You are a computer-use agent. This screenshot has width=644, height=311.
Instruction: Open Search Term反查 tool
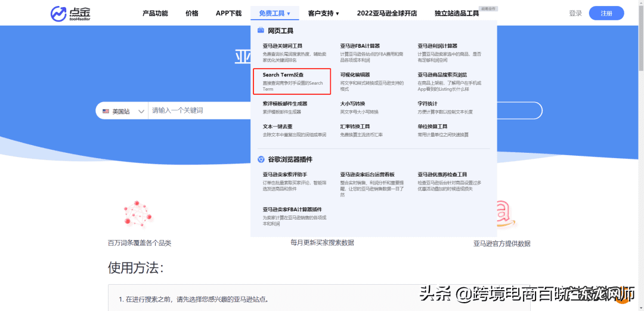pos(283,75)
